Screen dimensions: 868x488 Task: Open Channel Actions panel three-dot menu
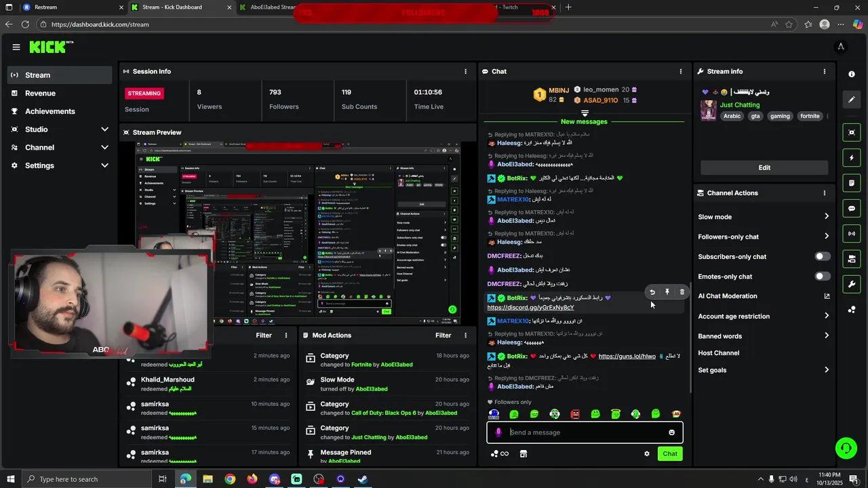(825, 193)
